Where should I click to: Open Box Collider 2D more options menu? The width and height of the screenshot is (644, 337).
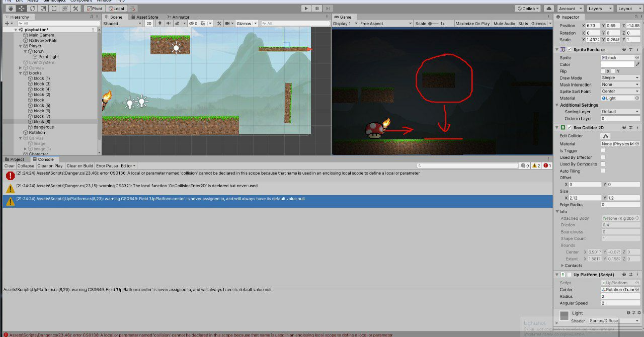coord(638,128)
